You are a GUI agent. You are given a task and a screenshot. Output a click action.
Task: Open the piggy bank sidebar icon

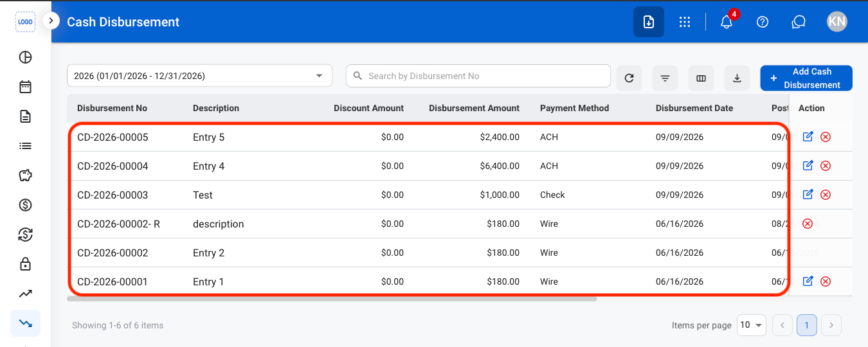(25, 175)
